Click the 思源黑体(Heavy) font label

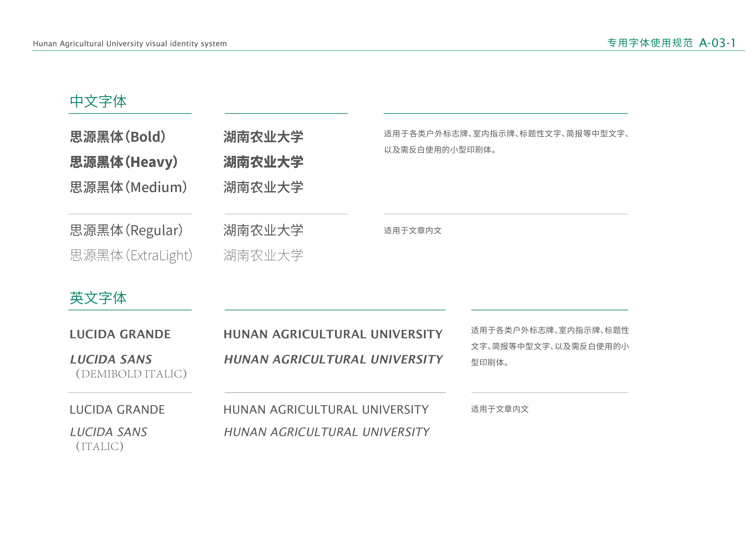pyautogui.click(x=124, y=162)
